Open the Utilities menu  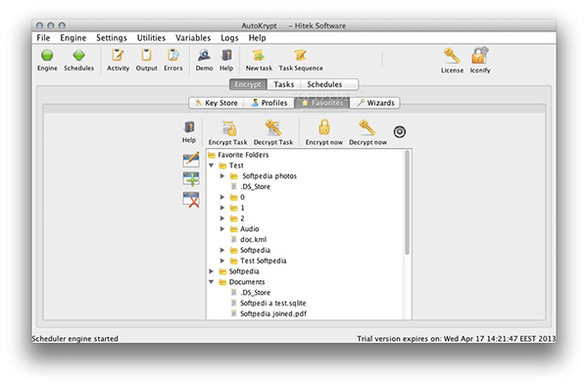pyautogui.click(x=151, y=38)
